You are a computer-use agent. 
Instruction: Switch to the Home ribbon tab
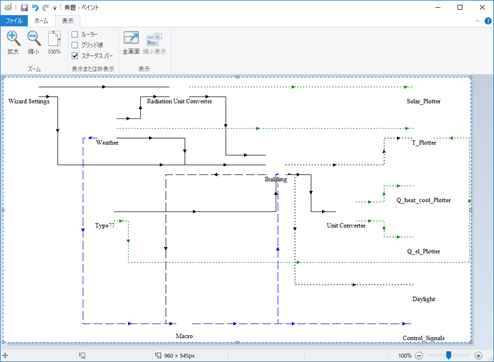pyautogui.click(x=41, y=21)
